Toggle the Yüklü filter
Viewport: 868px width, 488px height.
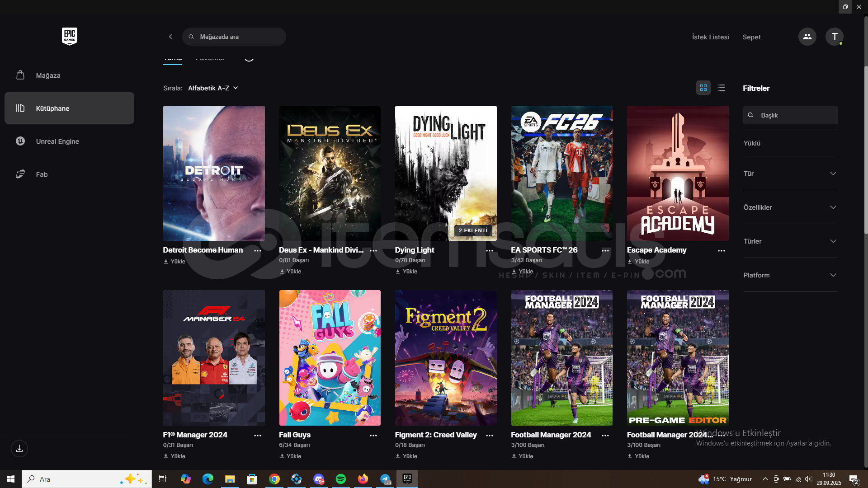click(790, 143)
